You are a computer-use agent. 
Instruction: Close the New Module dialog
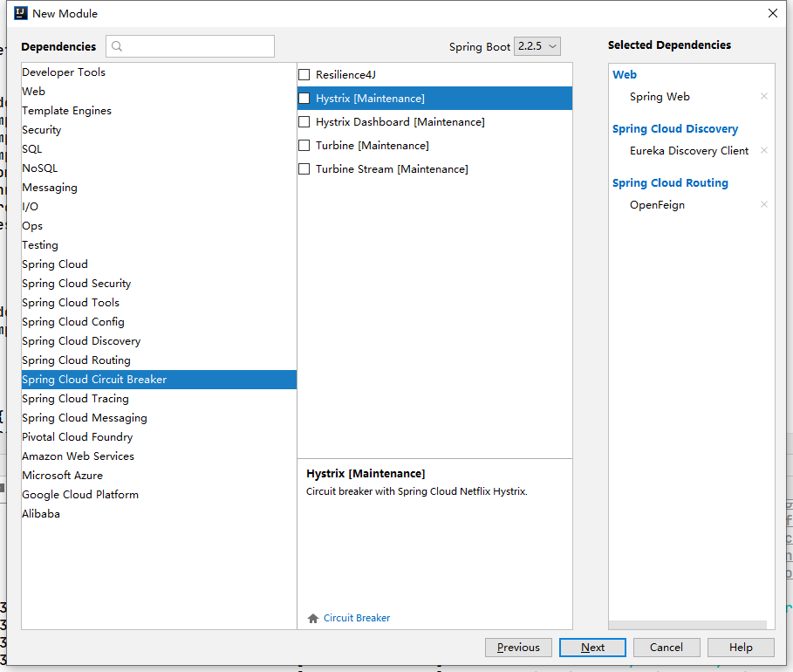tap(772, 13)
